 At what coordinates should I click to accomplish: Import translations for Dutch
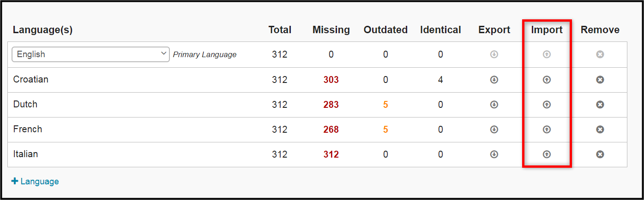pyautogui.click(x=547, y=105)
